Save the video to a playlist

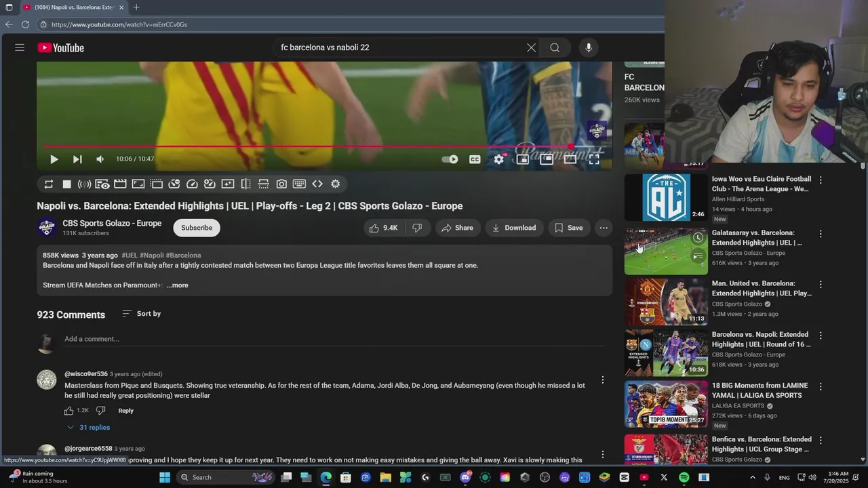click(x=568, y=228)
